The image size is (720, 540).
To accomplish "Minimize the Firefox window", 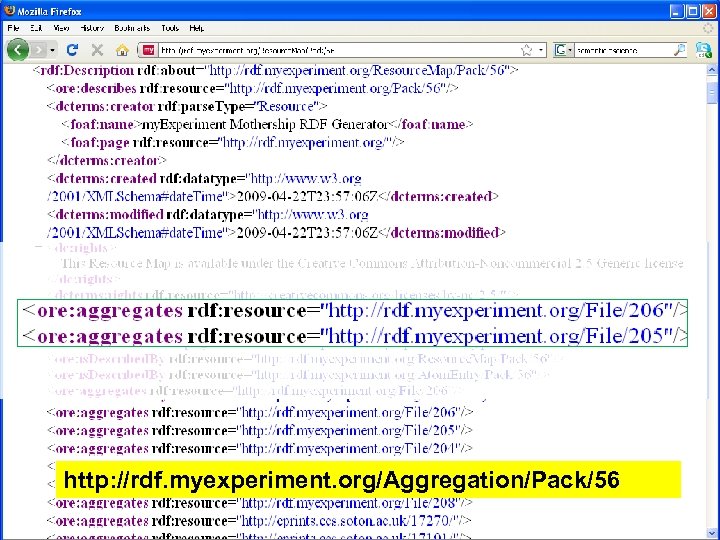I will pos(676,11).
